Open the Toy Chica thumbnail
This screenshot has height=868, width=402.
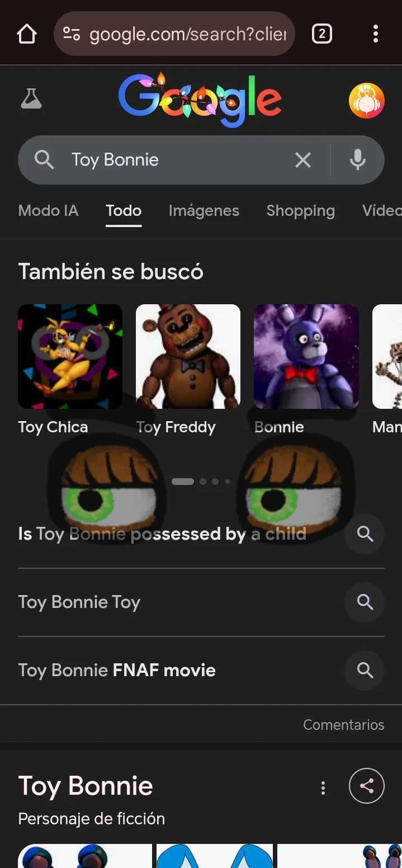pyautogui.click(x=70, y=356)
